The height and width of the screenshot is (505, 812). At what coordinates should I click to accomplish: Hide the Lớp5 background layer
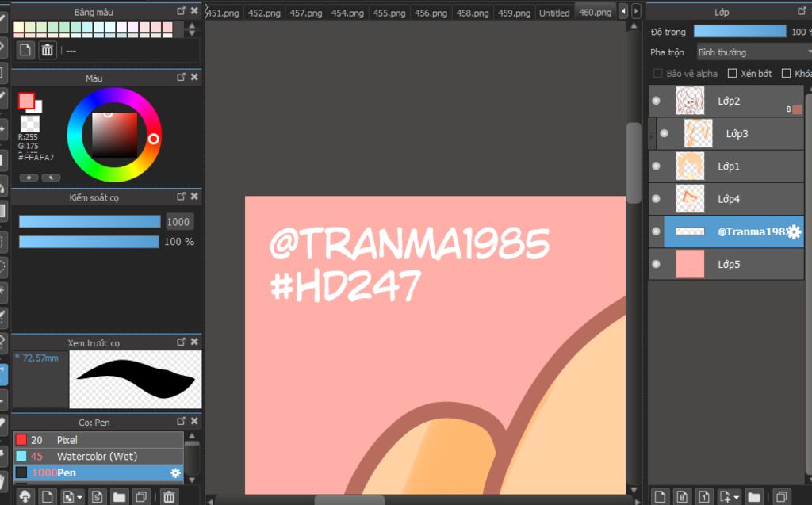coord(656,264)
